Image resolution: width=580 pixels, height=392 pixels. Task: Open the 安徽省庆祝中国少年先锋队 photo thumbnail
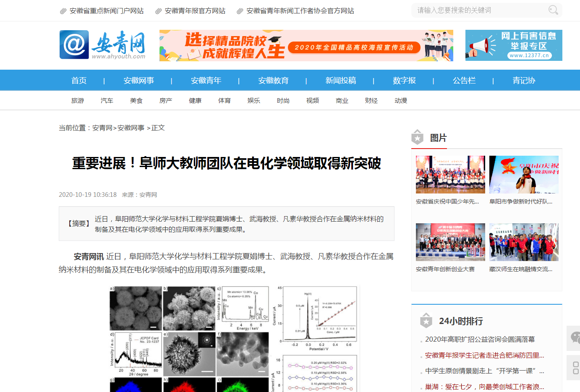point(450,175)
